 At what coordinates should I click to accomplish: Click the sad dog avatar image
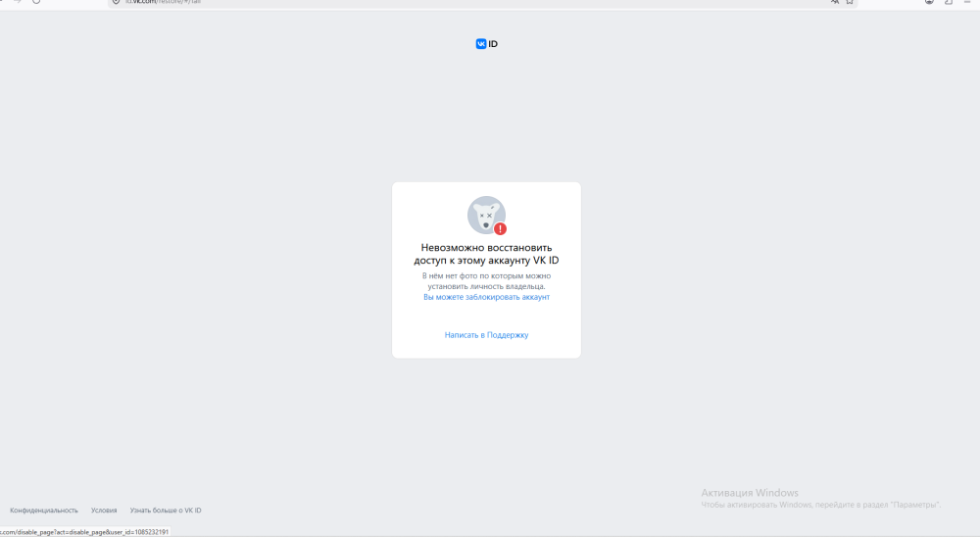[486, 215]
